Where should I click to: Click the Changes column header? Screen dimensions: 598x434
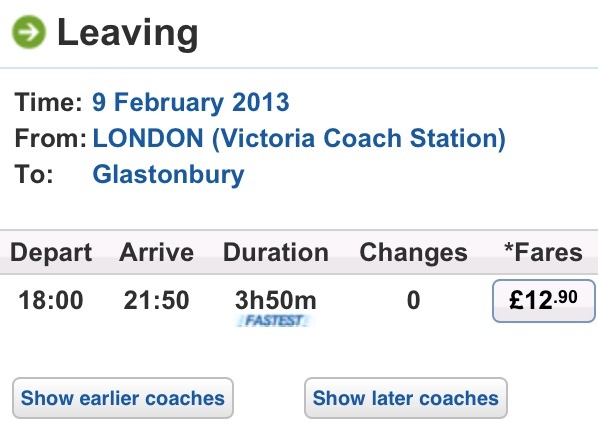tap(413, 252)
